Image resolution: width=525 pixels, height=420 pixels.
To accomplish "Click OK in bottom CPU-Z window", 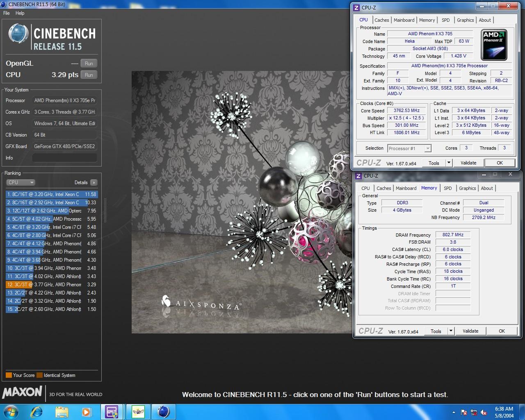I will [x=502, y=331].
